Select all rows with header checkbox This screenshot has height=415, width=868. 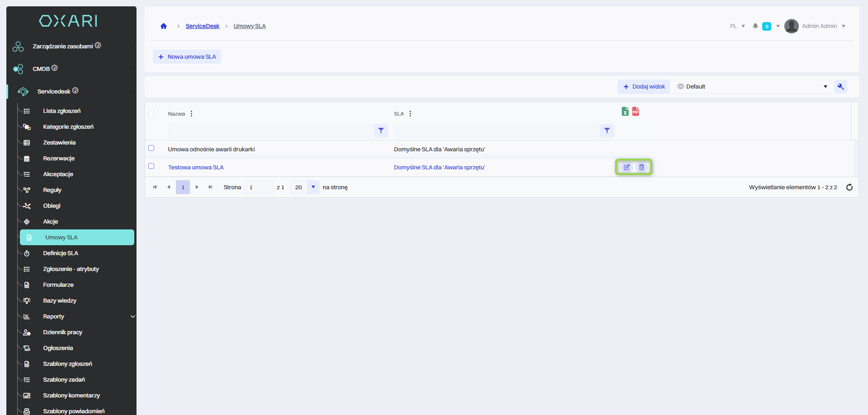coord(151,113)
